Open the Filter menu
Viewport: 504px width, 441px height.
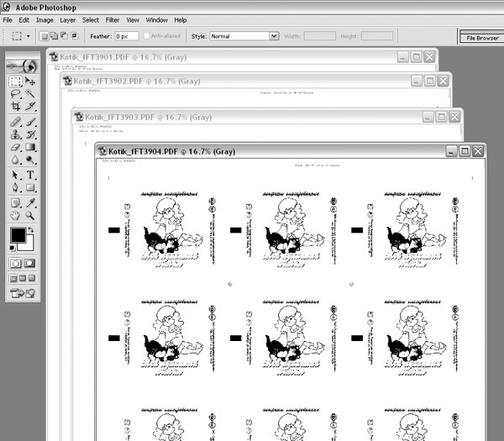[112, 19]
